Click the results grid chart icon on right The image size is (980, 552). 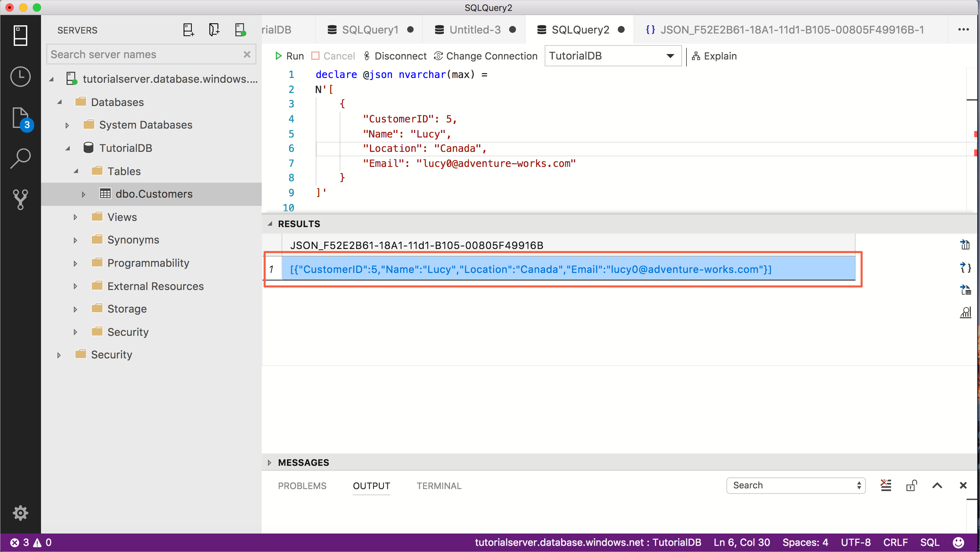tap(967, 311)
